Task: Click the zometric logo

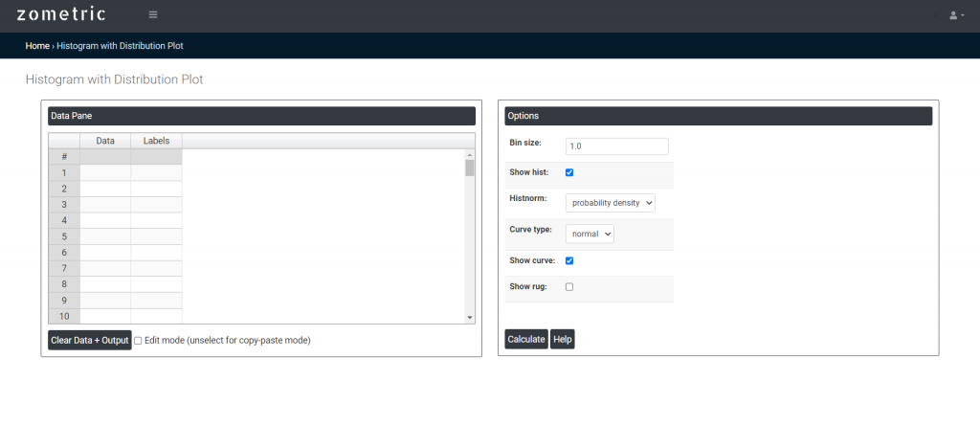Action: [x=61, y=14]
